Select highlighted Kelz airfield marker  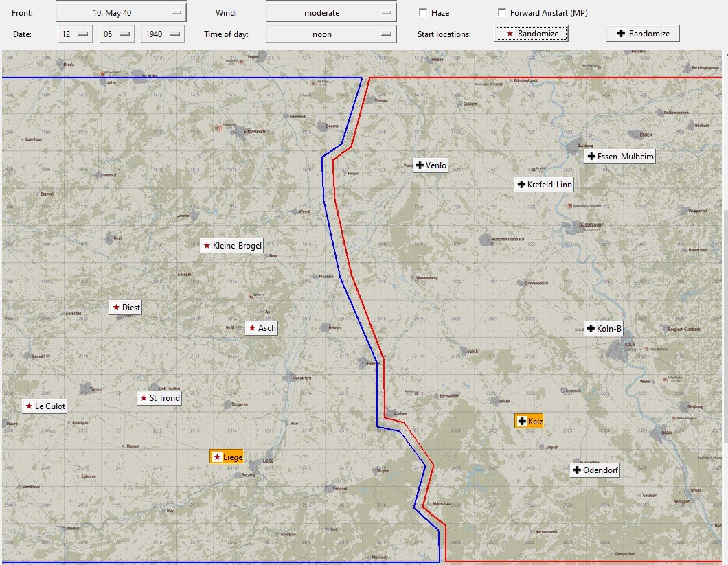click(530, 421)
